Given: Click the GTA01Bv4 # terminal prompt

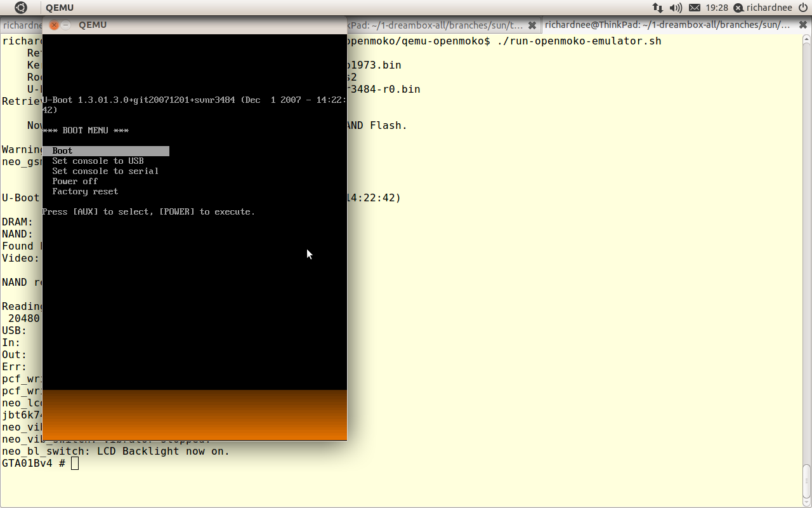Looking at the screenshot, I should tap(34, 463).
